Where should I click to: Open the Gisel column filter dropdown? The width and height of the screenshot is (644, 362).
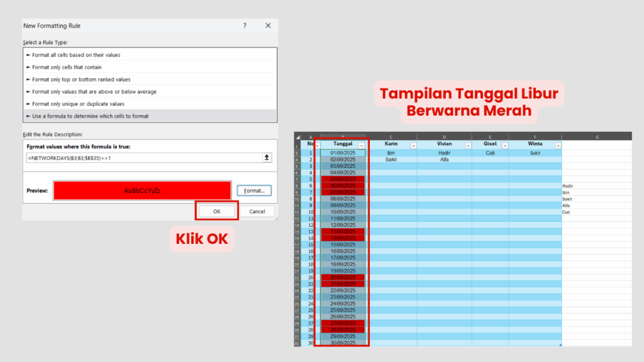504,144
